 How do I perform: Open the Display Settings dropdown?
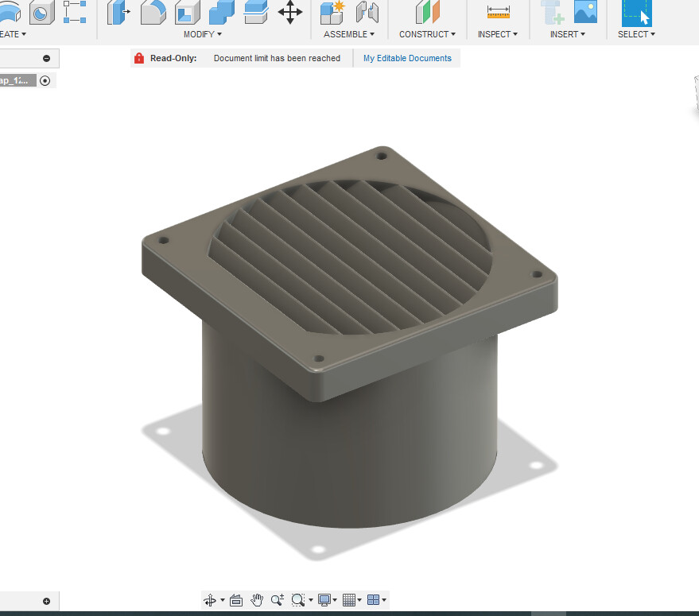[x=328, y=600]
